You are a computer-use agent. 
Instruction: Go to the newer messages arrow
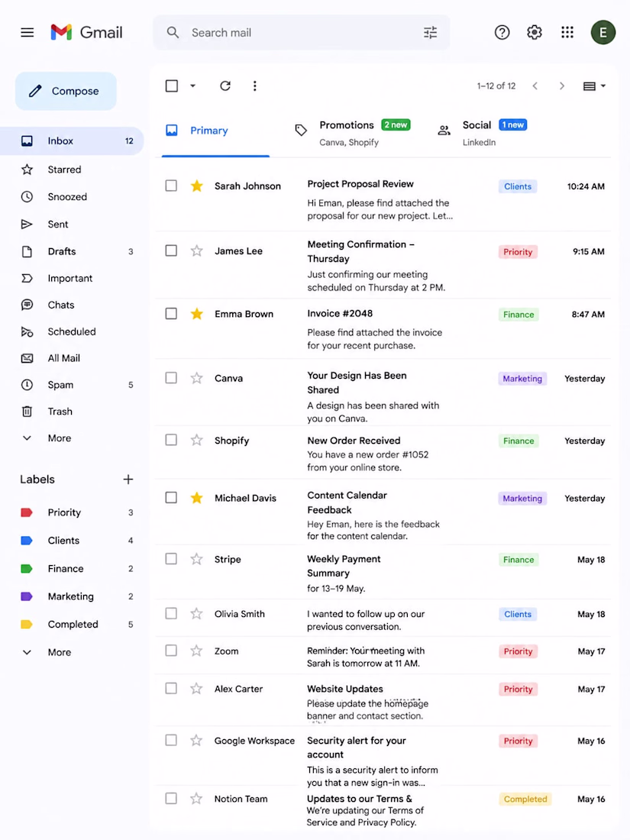point(535,86)
